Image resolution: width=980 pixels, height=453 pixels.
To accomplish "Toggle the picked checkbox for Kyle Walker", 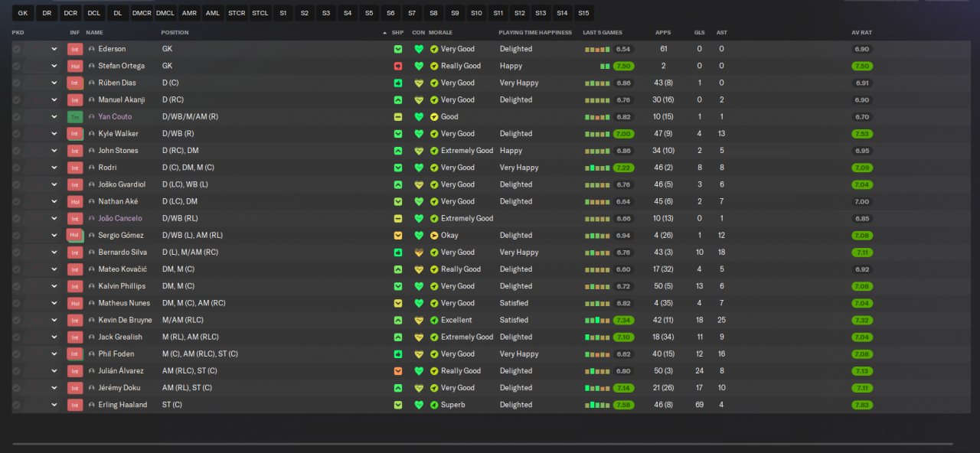I will pyautogui.click(x=17, y=134).
